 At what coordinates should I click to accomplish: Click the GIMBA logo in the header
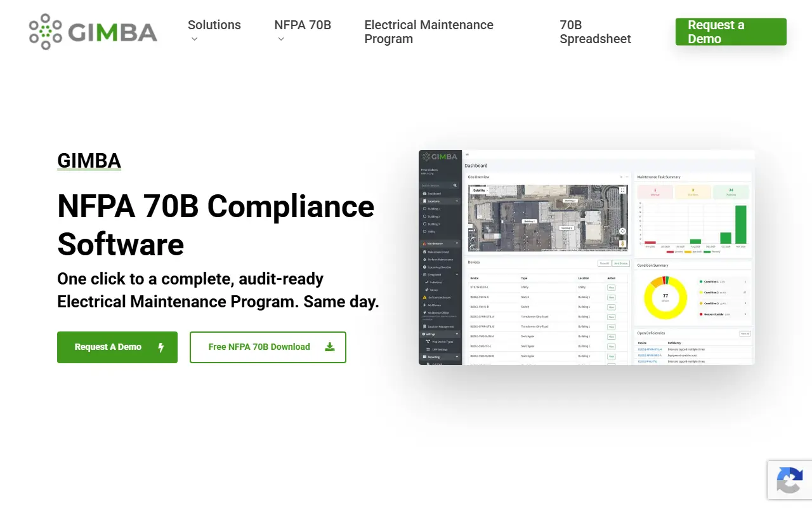click(x=93, y=32)
